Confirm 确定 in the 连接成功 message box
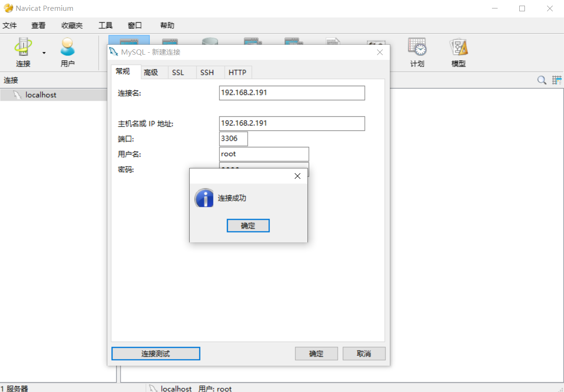 pyautogui.click(x=248, y=225)
